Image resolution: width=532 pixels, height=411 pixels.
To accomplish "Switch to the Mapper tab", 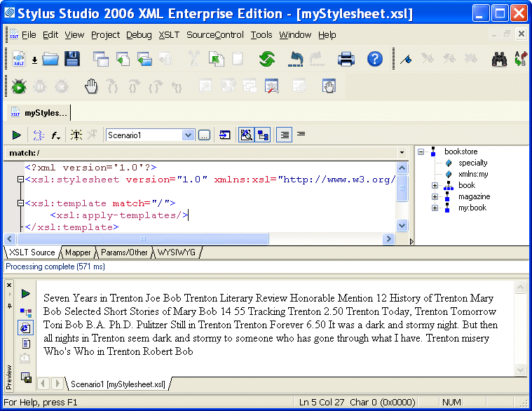I will (x=78, y=252).
